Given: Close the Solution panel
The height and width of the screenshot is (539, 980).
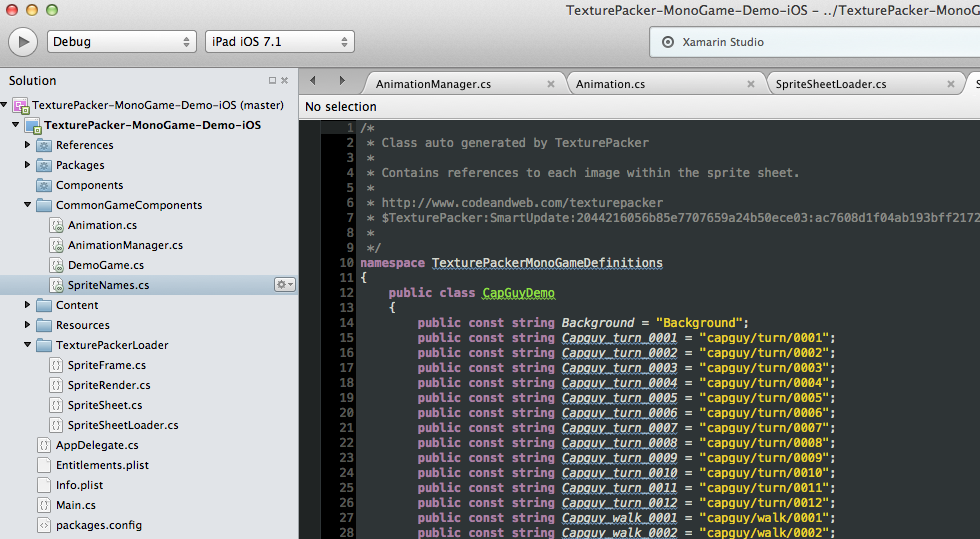Looking at the screenshot, I should pos(285,81).
